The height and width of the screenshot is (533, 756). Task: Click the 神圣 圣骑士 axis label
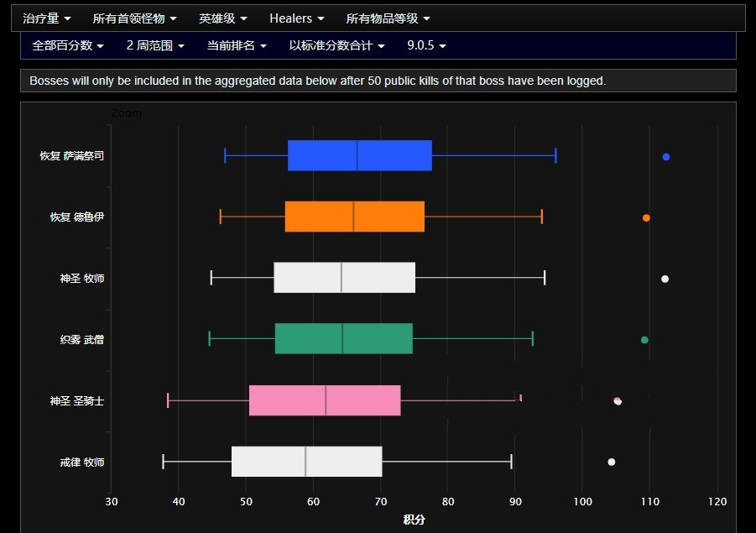[77, 401]
